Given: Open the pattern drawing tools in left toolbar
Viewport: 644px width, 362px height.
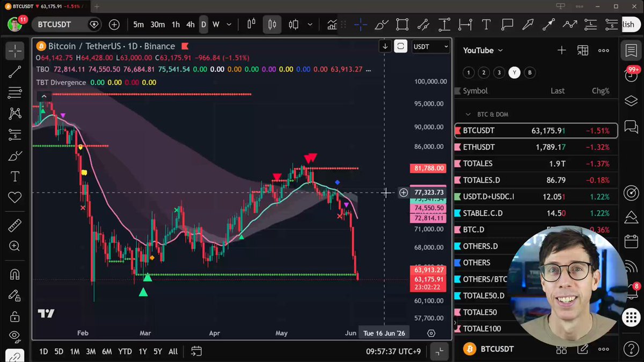Looking at the screenshot, I should pyautogui.click(x=15, y=113).
